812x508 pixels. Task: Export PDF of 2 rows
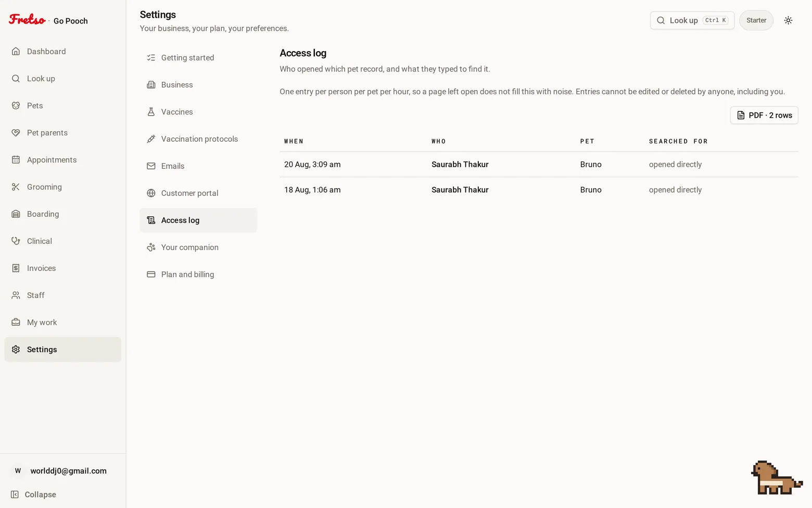pyautogui.click(x=764, y=115)
